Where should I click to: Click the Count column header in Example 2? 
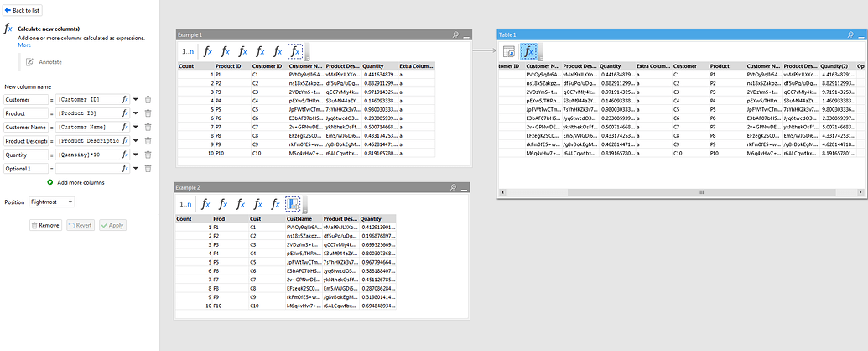194,219
